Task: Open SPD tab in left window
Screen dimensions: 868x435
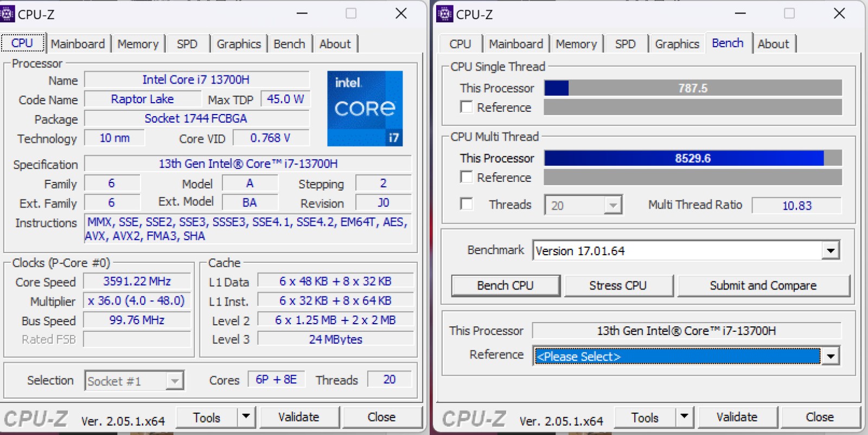Action: 187,44
